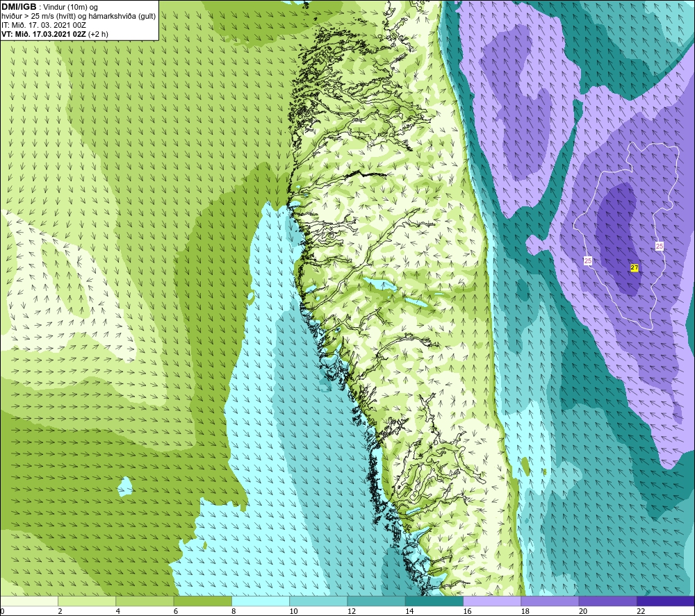695x616 pixels.
Task: Click the 25 label on the gust contour's east side
Action: [x=659, y=246]
